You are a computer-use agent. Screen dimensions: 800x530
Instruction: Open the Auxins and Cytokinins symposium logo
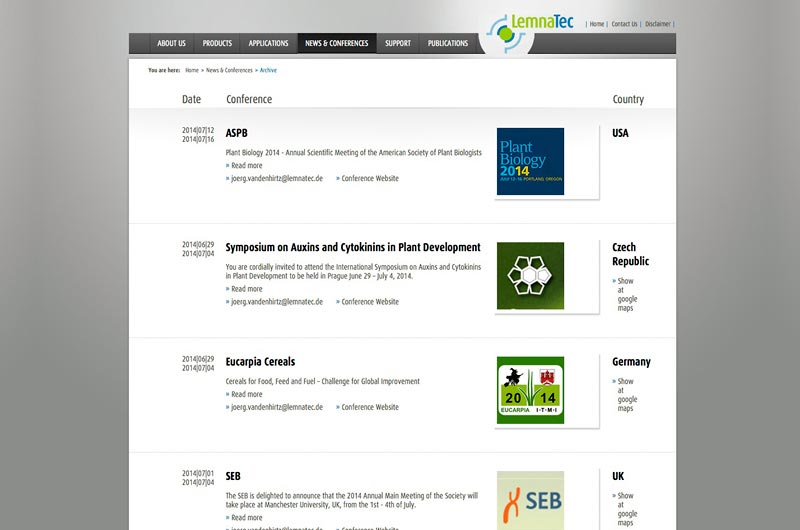click(x=530, y=275)
